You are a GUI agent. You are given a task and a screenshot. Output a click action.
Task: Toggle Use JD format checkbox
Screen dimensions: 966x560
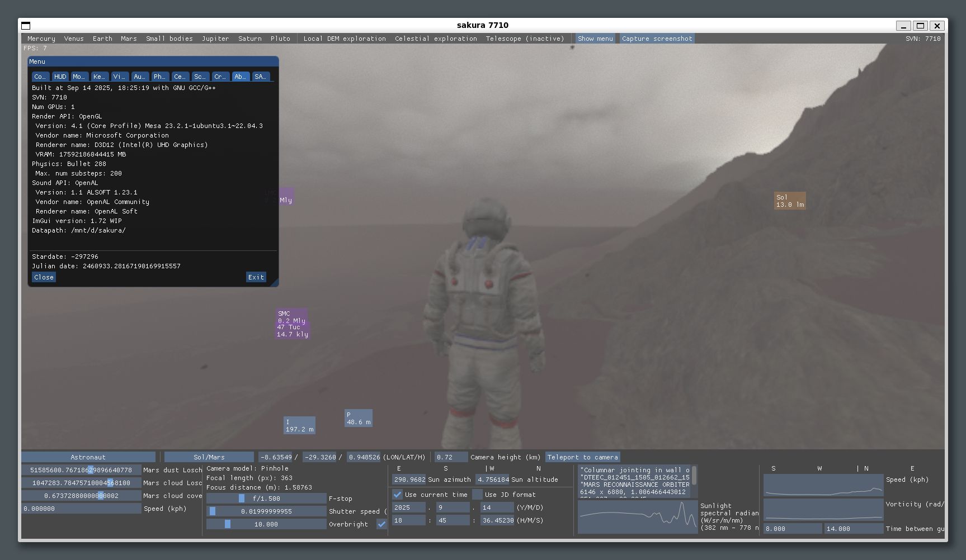pos(477,495)
